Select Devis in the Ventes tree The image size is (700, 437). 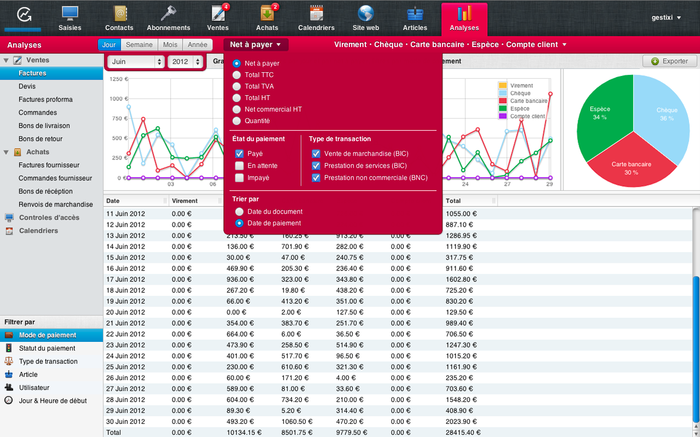coord(29,87)
